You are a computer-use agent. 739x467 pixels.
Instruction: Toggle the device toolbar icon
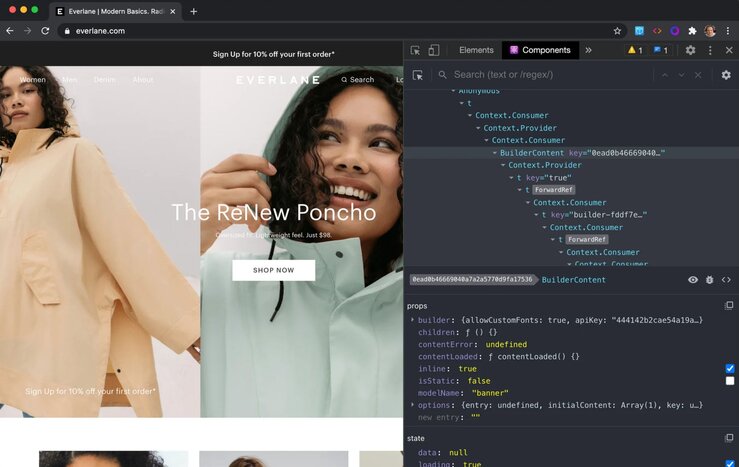point(434,50)
